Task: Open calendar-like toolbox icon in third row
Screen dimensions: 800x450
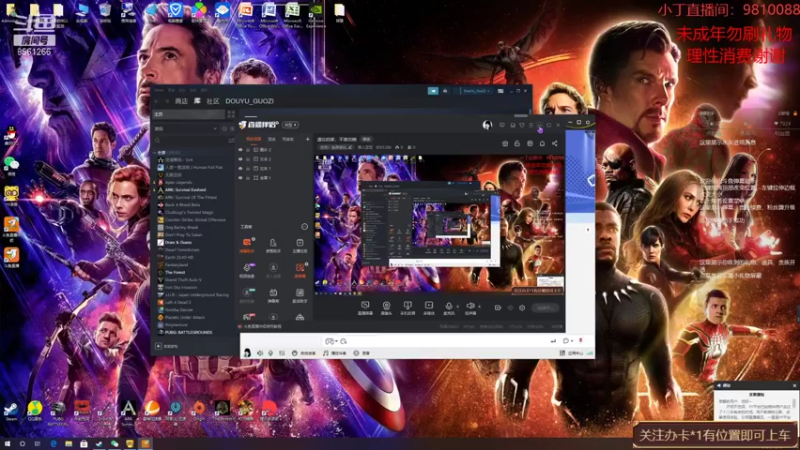Action: pyautogui.click(x=273, y=294)
